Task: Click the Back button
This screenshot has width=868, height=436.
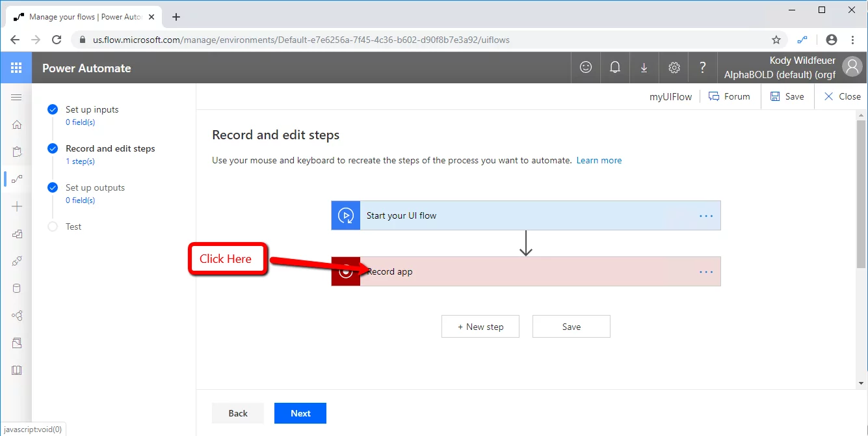Action: [x=238, y=413]
